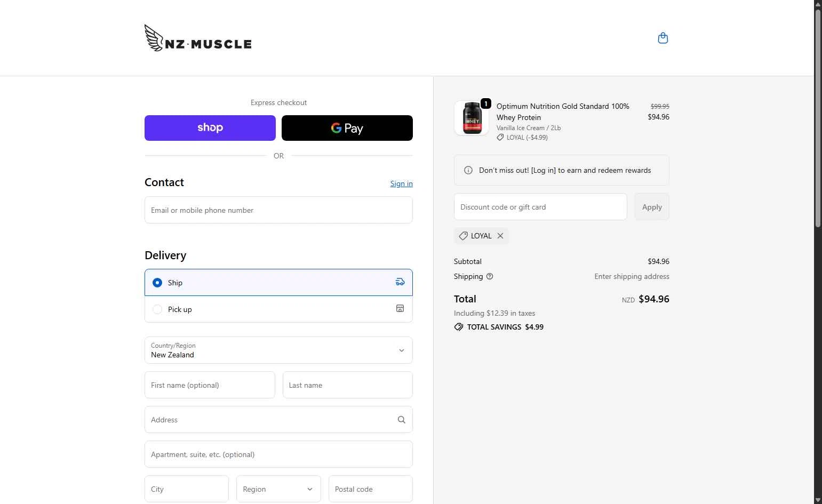Pay with Google Pay express checkout

click(347, 128)
